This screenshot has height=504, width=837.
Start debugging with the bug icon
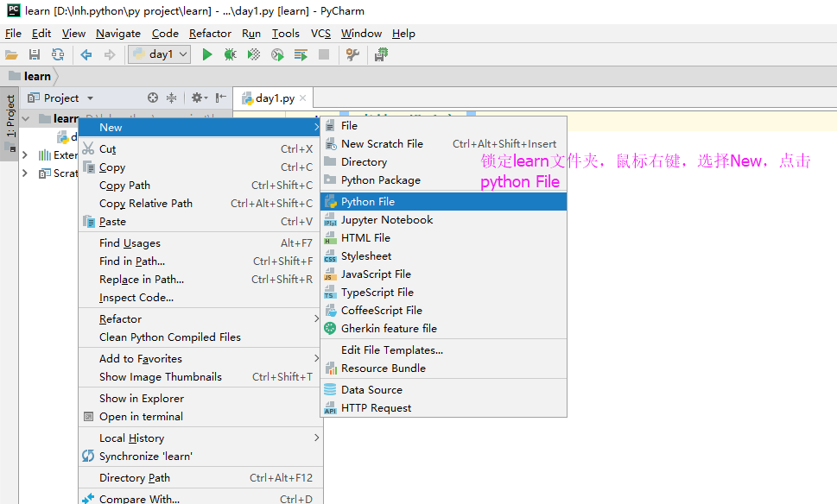coord(230,54)
